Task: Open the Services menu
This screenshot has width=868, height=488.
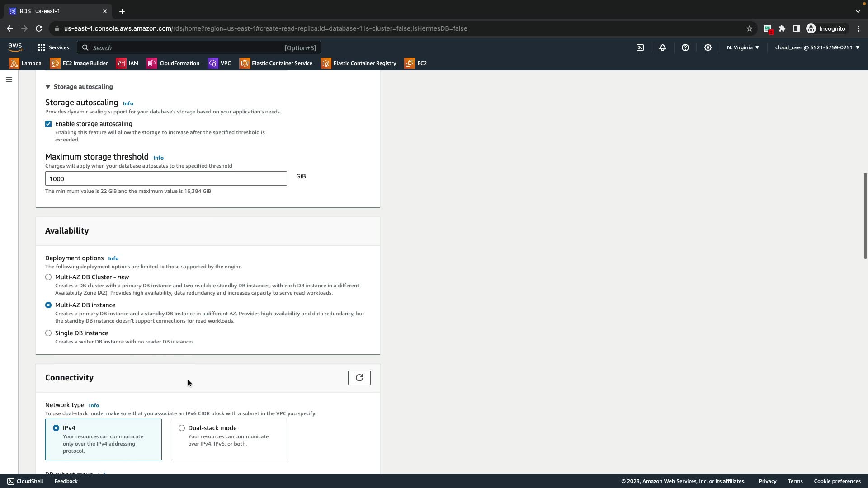Action: 53,47
